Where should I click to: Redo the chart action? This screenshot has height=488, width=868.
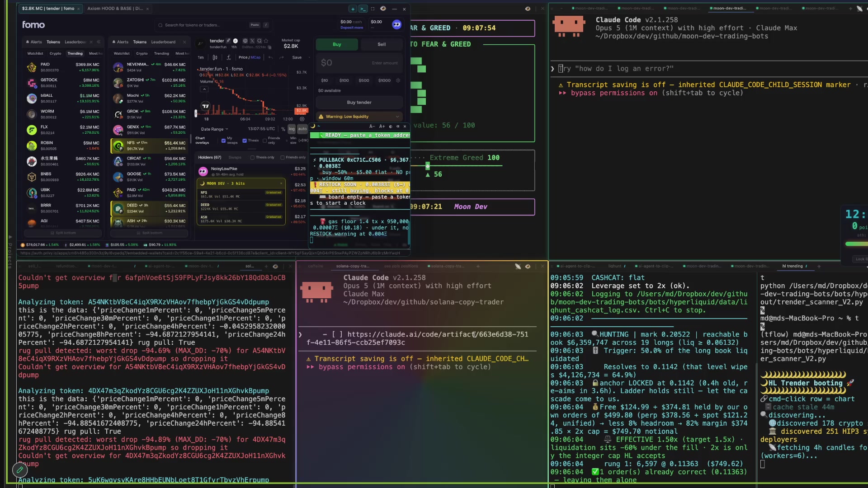tap(281, 57)
